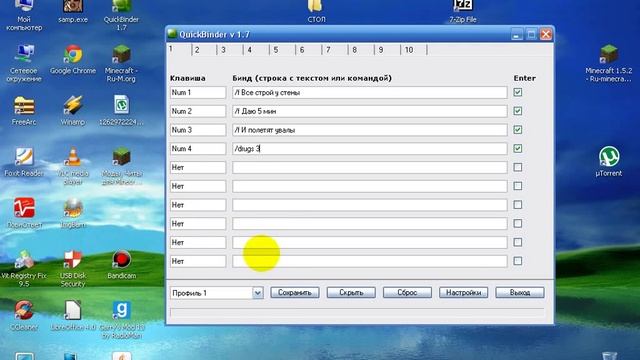Select the USB Disk Security icon

[73, 269]
